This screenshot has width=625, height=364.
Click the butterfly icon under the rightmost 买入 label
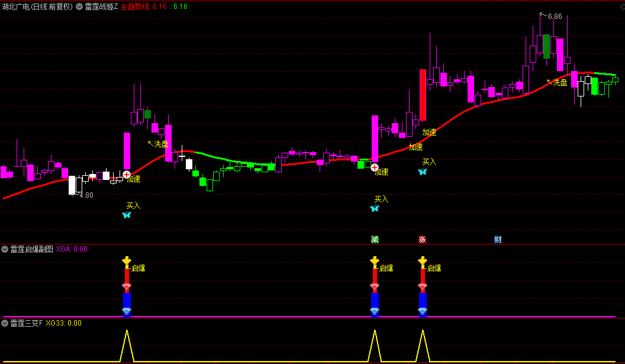pos(423,172)
